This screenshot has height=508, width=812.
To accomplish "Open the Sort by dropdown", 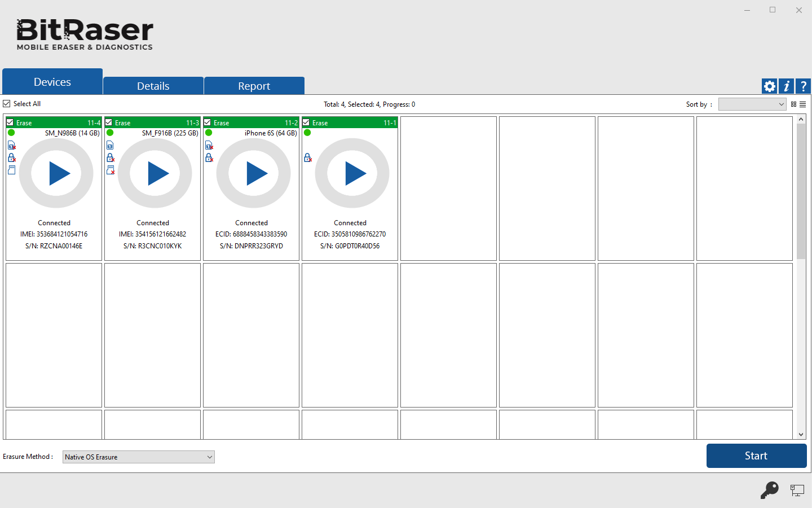I will click(x=752, y=104).
